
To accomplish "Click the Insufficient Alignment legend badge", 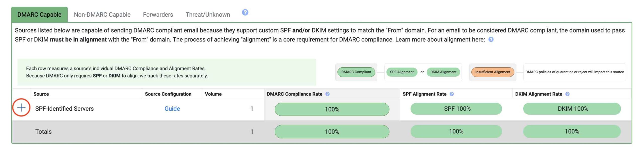I will point(493,72).
